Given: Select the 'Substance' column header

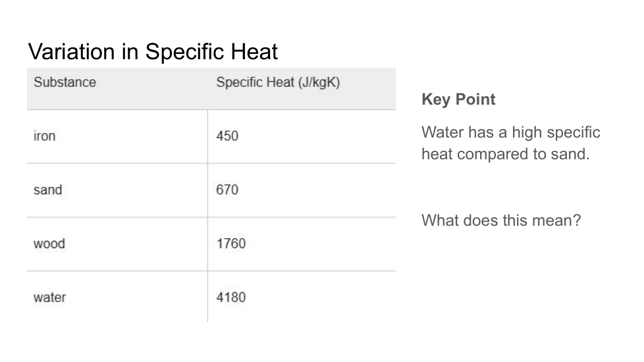Looking at the screenshot, I should (x=117, y=89).
